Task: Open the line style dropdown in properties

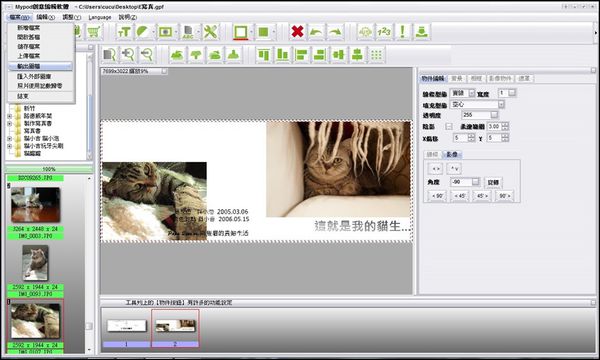Action: pos(471,93)
